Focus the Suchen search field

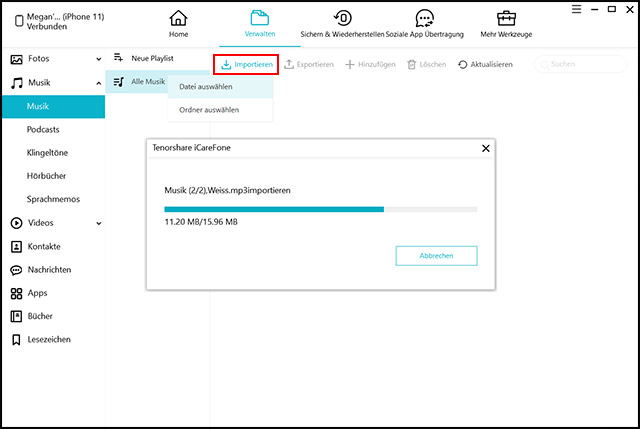tap(580, 64)
